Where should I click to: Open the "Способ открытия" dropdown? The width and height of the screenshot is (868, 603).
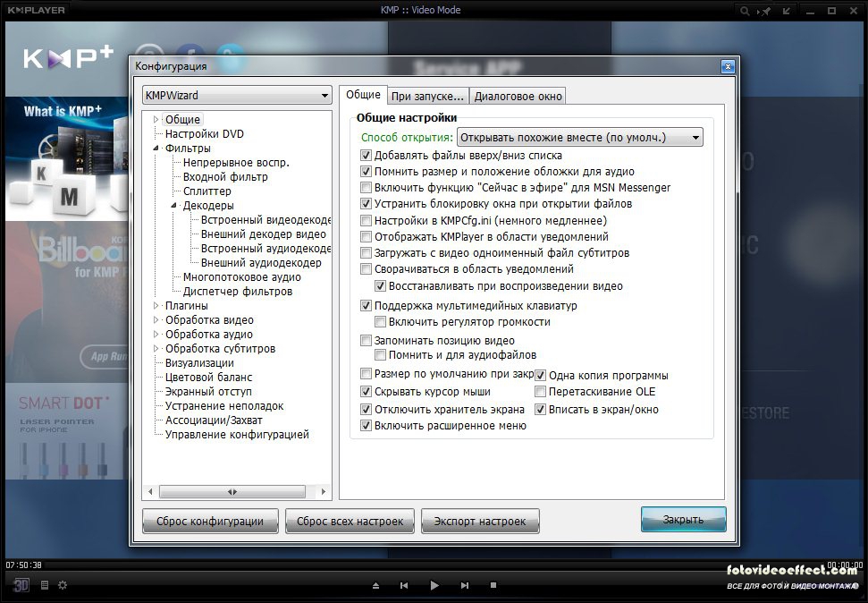click(580, 137)
